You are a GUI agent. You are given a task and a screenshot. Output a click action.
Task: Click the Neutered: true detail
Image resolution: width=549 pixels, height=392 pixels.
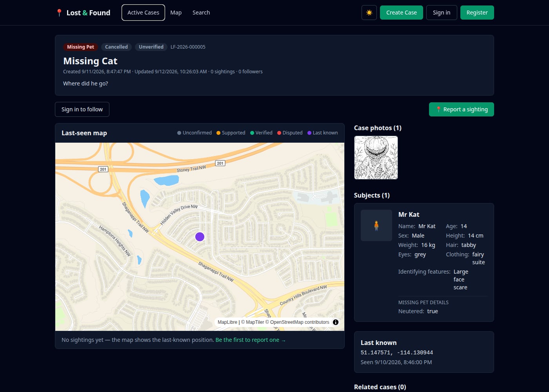point(418,311)
